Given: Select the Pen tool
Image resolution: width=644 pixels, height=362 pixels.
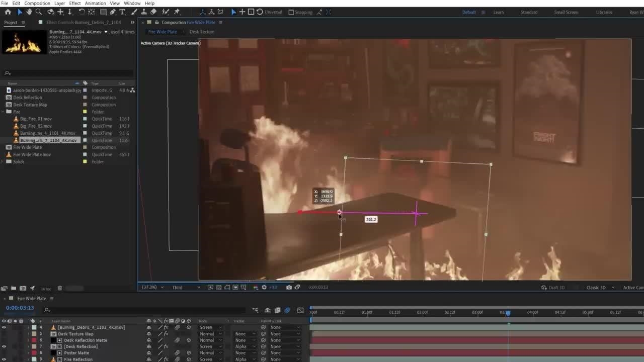Looking at the screenshot, I should (113, 12).
